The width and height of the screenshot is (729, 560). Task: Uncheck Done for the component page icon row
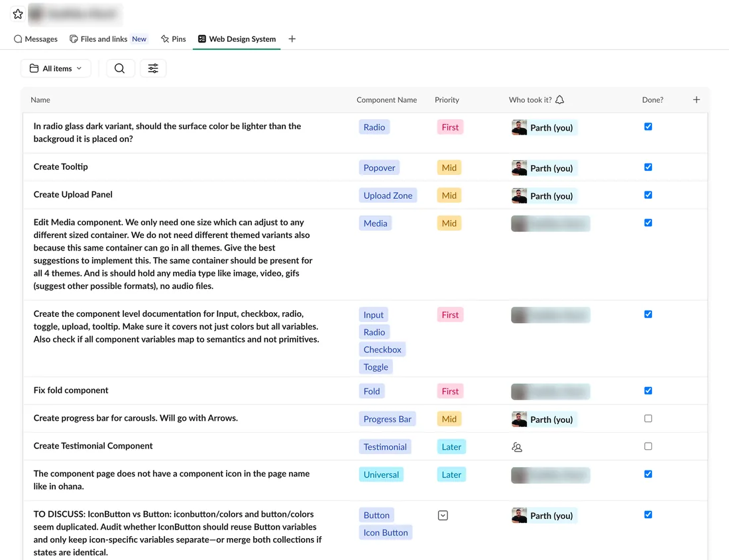point(648,474)
